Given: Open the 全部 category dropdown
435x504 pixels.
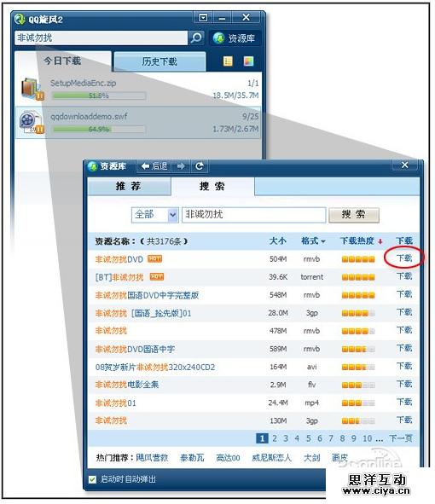Looking at the screenshot, I should click(155, 215).
